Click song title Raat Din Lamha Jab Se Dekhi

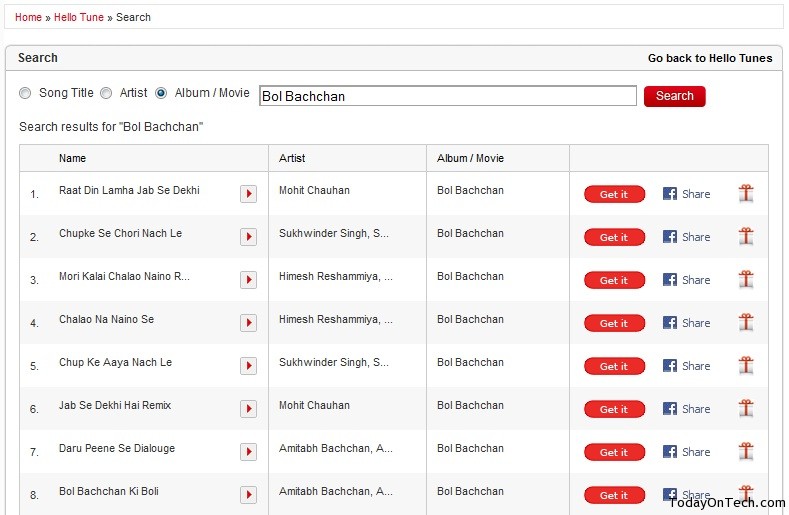coord(129,190)
